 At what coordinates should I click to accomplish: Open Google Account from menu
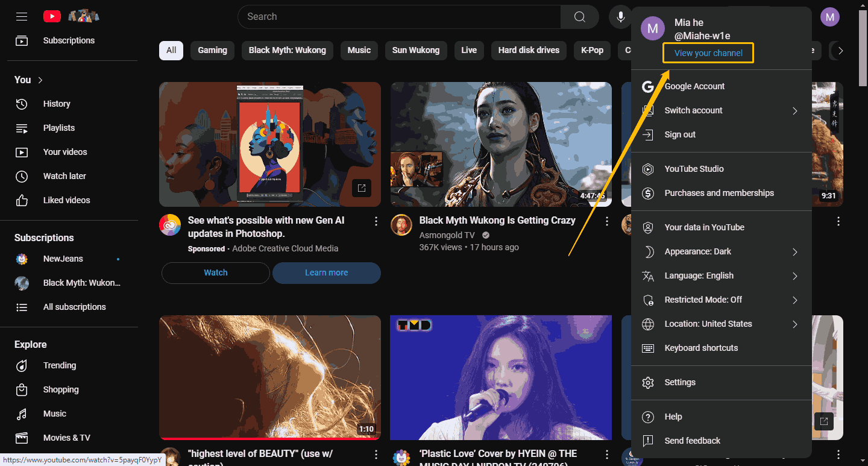pyautogui.click(x=722, y=86)
